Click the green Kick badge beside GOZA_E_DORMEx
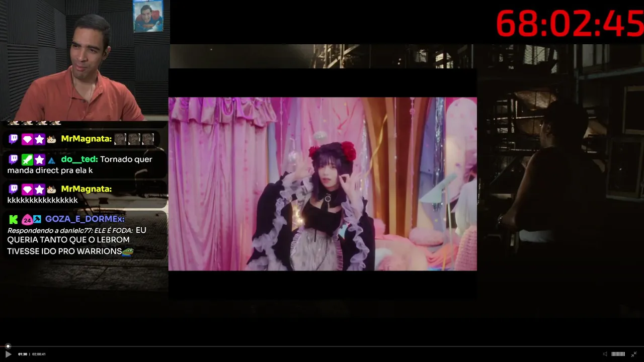644x362 pixels. pos(14,220)
